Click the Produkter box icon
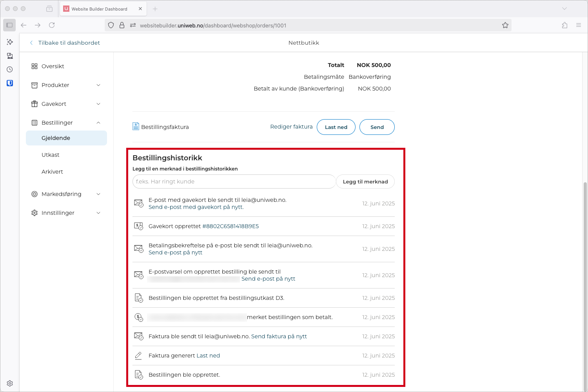588x392 pixels. click(34, 85)
